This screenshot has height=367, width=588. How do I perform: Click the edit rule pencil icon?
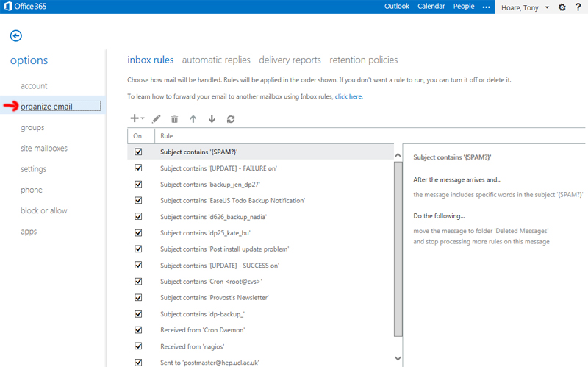coord(156,119)
